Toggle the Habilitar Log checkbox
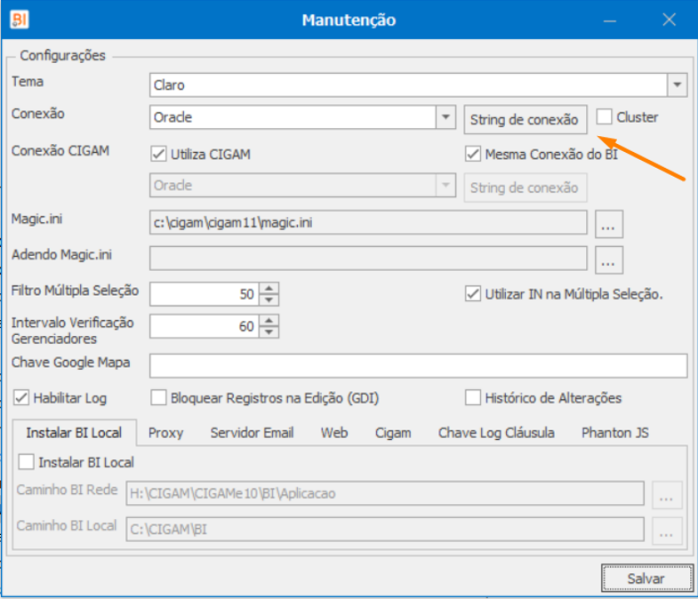 (x=21, y=397)
